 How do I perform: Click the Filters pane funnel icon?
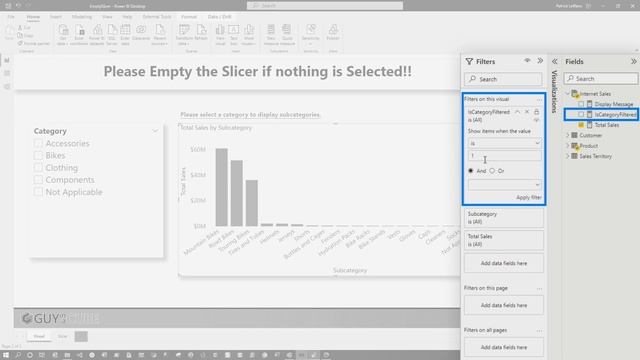click(x=469, y=62)
